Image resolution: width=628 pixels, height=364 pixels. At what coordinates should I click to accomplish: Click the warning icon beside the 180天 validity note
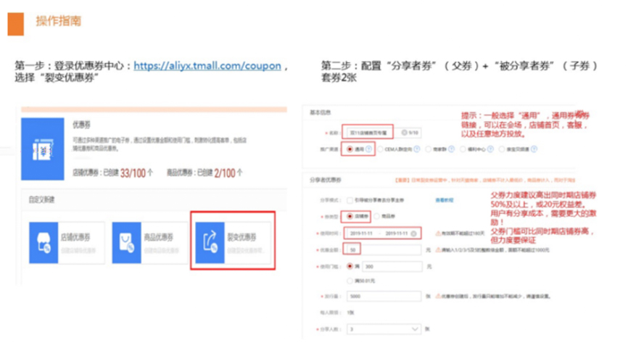tap(438, 233)
